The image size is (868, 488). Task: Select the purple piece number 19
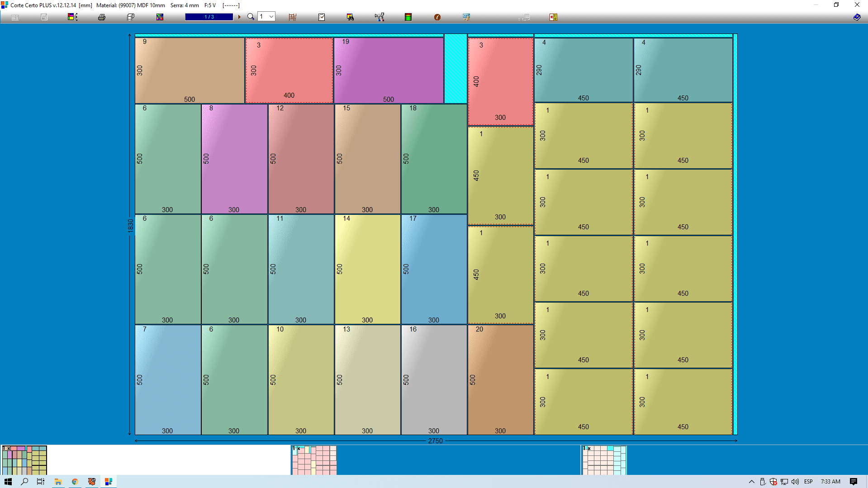tap(388, 70)
